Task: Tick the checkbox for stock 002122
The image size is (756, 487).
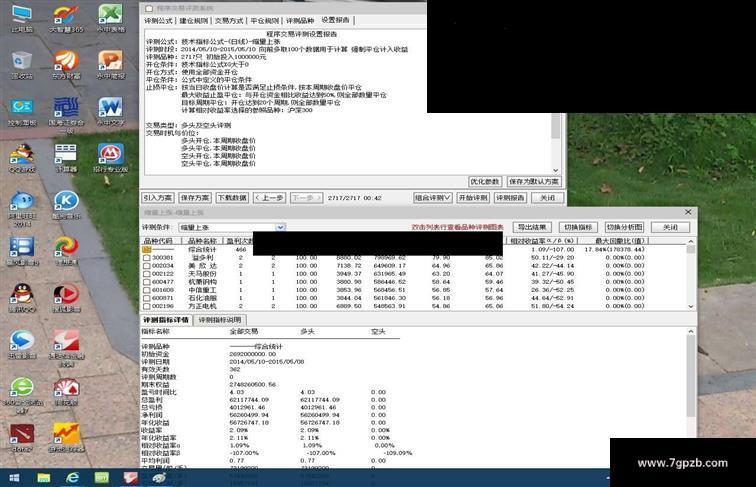Action: (147, 274)
